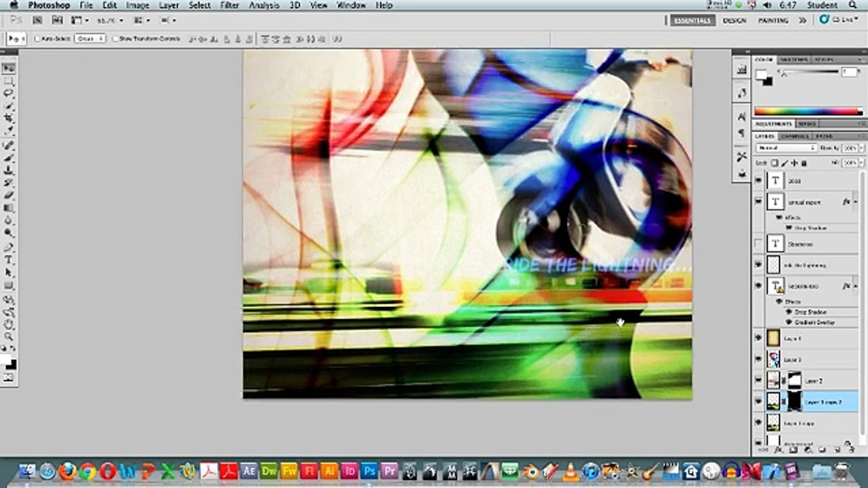Select the Horizontal Type tool
Image resolution: width=868 pixels, height=488 pixels.
[9, 260]
